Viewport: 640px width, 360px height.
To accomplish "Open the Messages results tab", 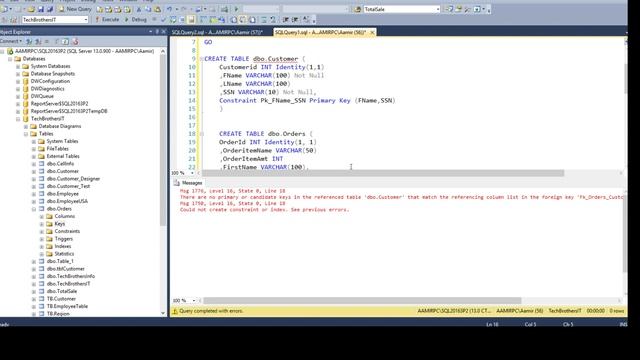I will 188,183.
